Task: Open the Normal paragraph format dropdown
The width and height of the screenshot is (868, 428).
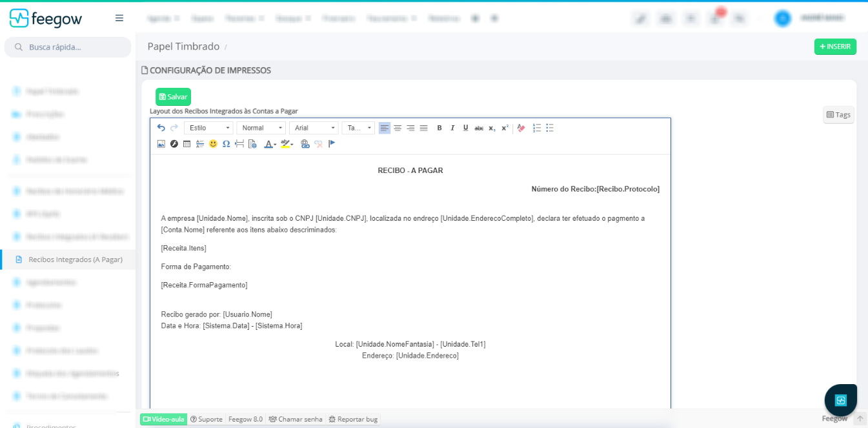Action: pyautogui.click(x=261, y=128)
